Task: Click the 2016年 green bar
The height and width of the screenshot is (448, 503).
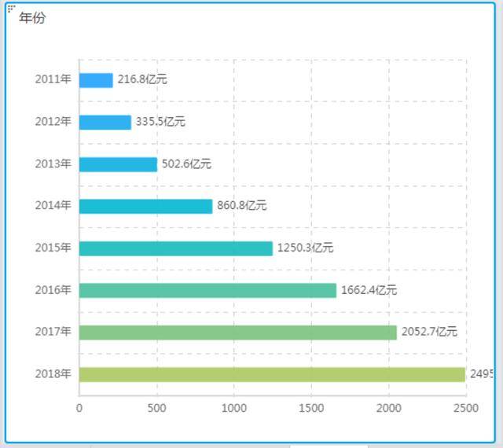Action: coord(207,291)
